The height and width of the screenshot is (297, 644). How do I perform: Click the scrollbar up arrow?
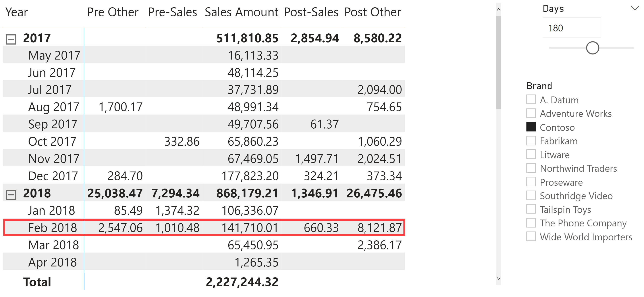[499, 10]
